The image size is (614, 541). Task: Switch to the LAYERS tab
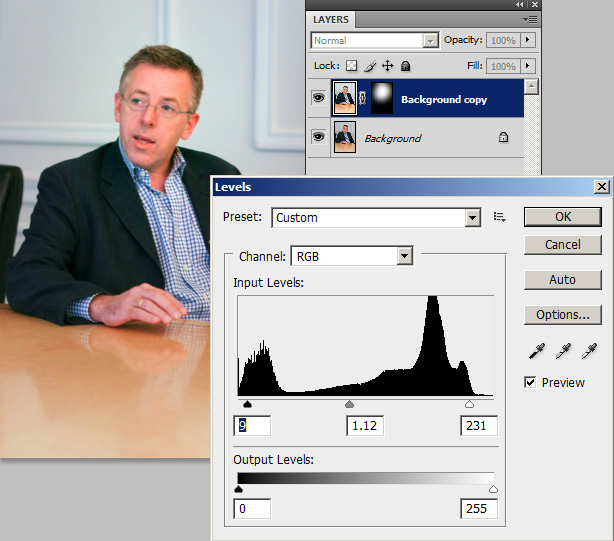point(333,19)
